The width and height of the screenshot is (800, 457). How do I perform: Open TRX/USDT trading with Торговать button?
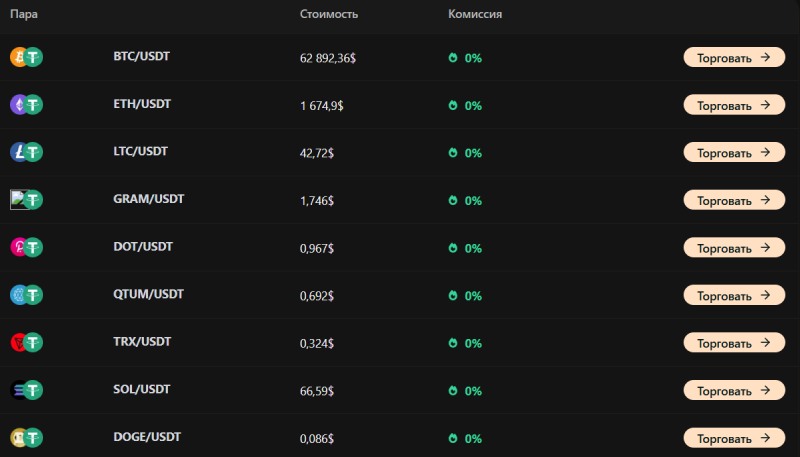tap(734, 342)
